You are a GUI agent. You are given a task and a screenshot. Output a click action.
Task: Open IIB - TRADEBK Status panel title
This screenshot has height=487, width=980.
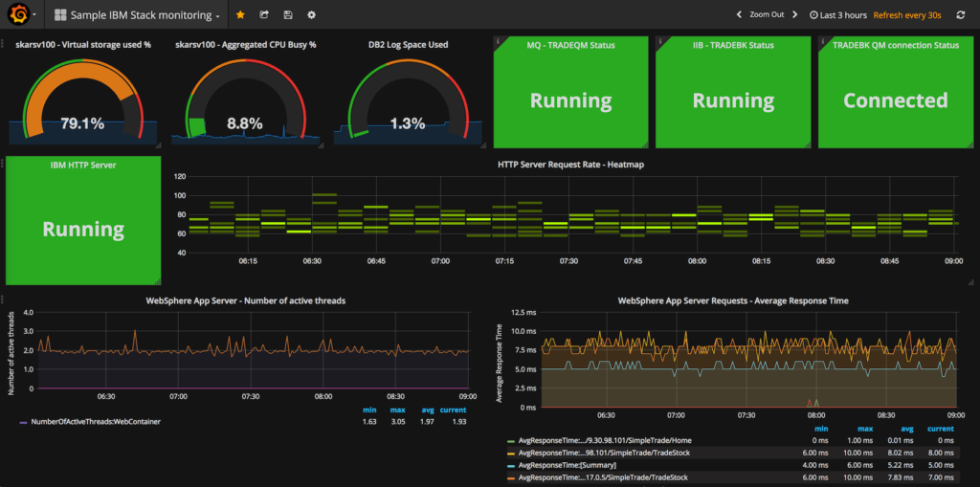pyautogui.click(x=733, y=45)
